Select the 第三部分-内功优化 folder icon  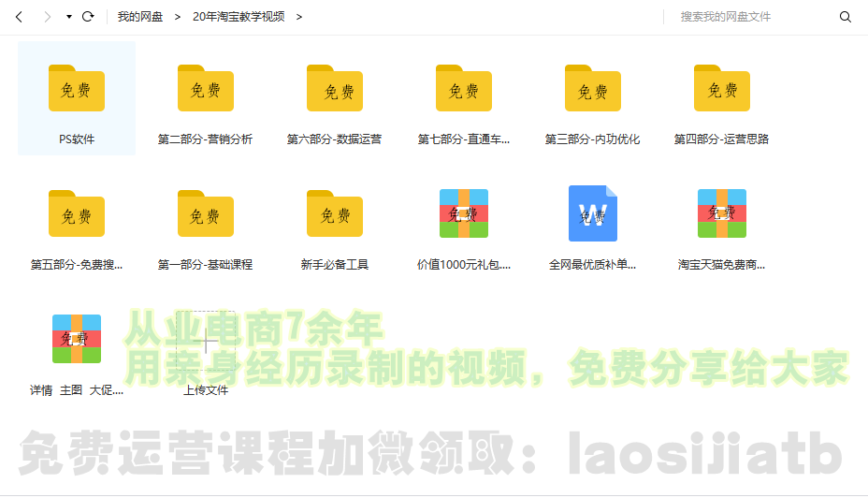593,88
